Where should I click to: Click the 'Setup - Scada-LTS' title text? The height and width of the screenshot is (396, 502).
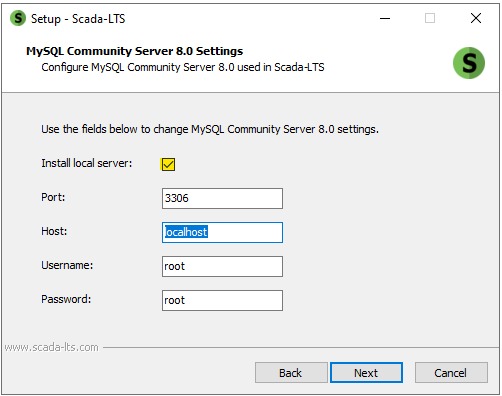coord(78,19)
